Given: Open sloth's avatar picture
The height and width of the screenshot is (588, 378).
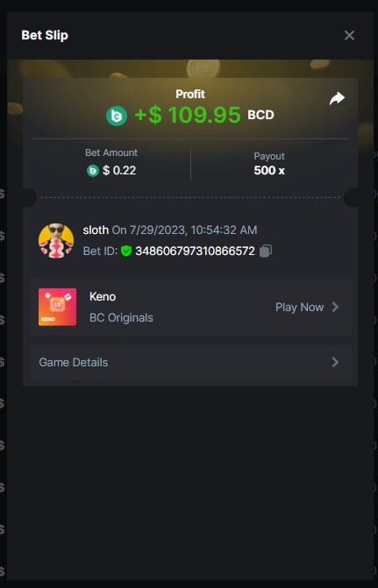Looking at the screenshot, I should click(x=56, y=241).
